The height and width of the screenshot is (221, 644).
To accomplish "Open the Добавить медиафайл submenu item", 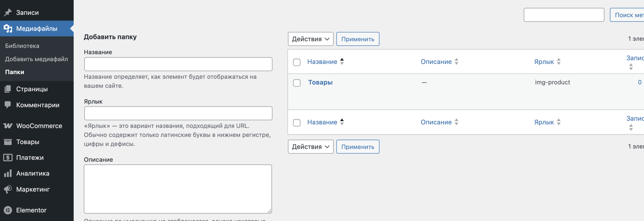I will (x=36, y=59).
